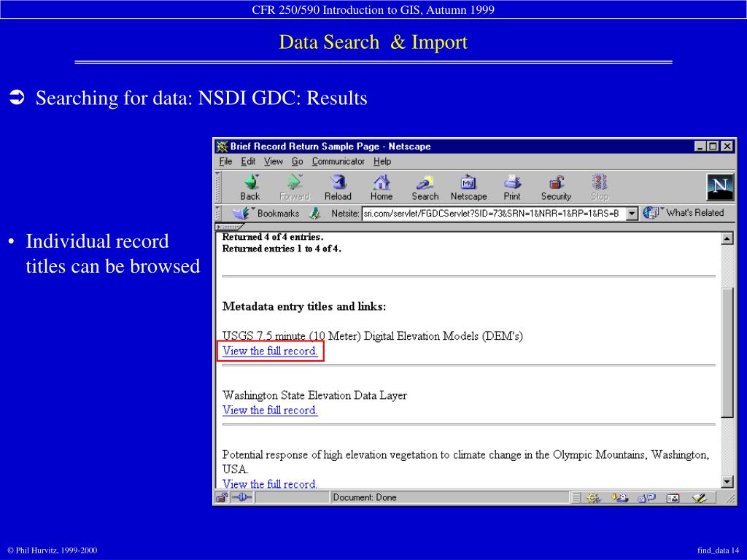Open My Netscape toolbar button
Image resolution: width=747 pixels, height=560 pixels.
pyautogui.click(x=469, y=187)
